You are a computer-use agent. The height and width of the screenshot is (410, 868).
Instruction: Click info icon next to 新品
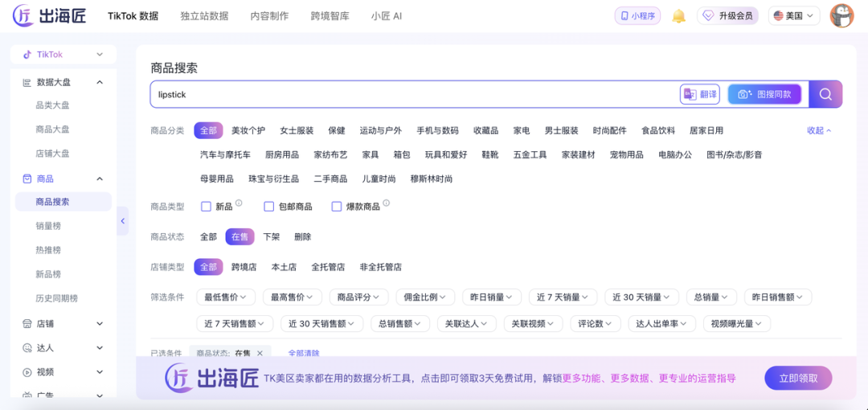(239, 203)
